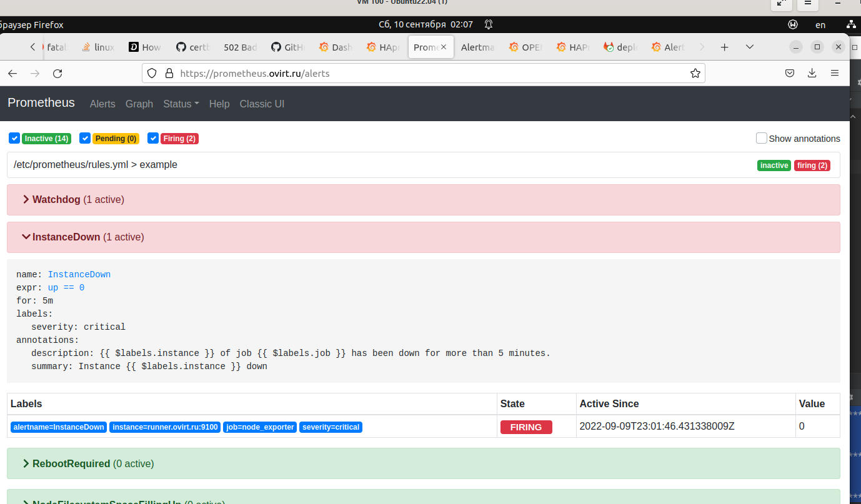
Task: Click active since timestamp 2022-09-09T23:01:46
Action: pyautogui.click(x=657, y=427)
